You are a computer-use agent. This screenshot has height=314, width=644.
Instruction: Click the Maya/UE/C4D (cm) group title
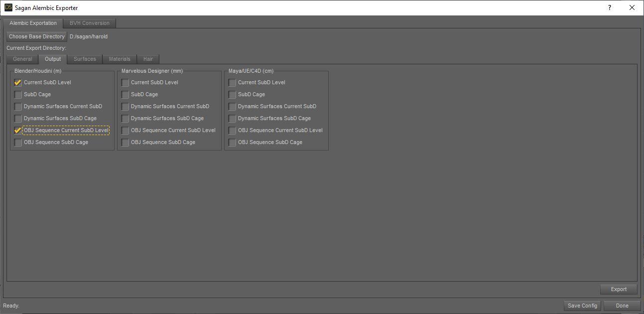coord(251,71)
